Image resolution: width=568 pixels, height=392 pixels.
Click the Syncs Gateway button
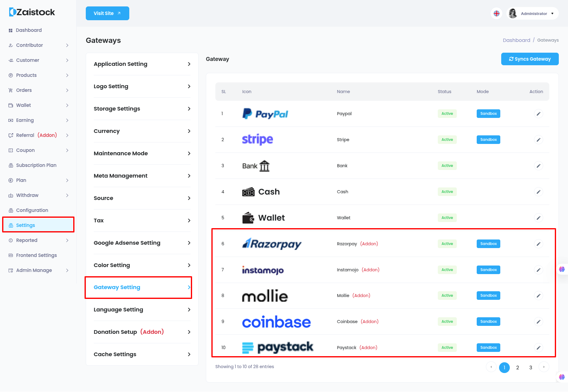(x=530, y=59)
